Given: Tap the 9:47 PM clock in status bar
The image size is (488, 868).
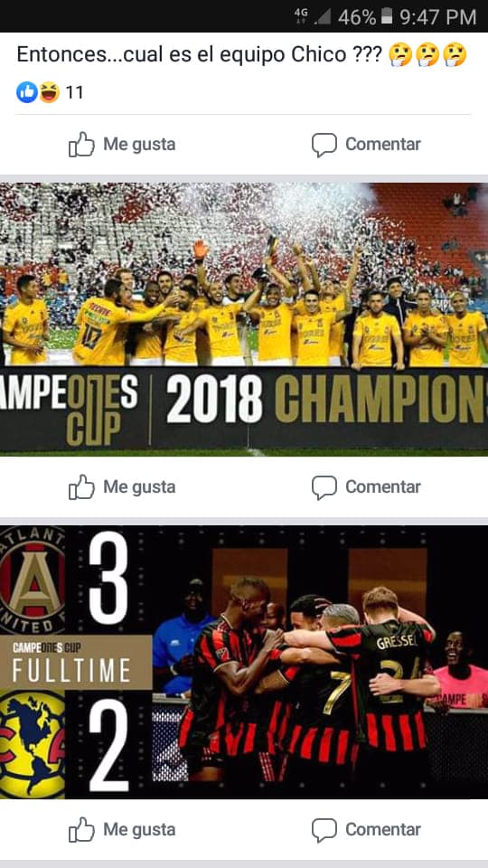Looking at the screenshot, I should [437, 16].
